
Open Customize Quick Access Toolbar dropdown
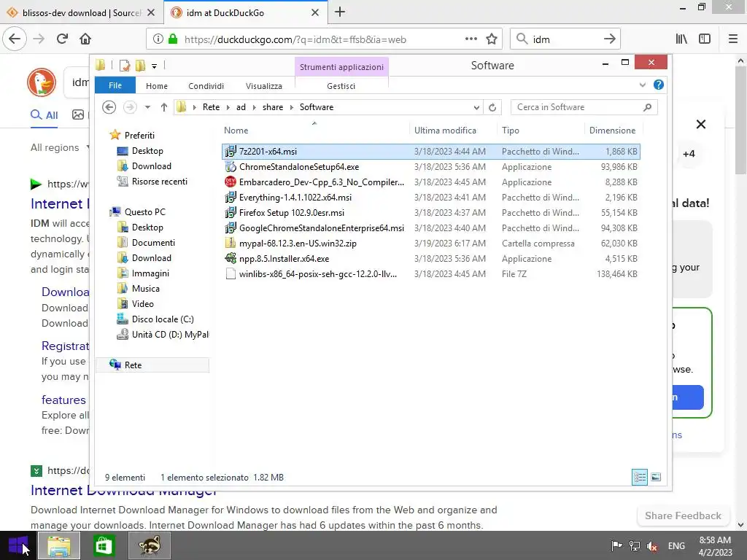(155, 66)
